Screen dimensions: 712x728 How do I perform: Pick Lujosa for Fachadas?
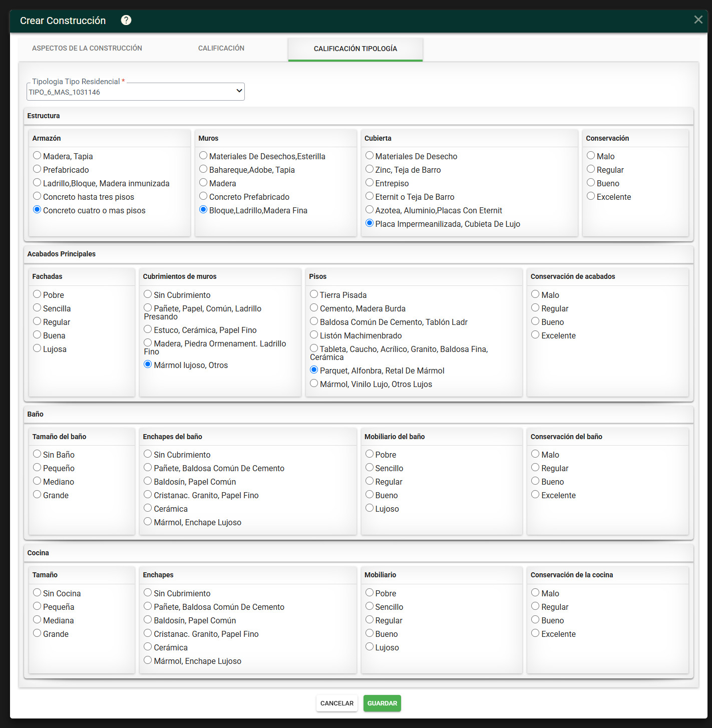click(37, 348)
